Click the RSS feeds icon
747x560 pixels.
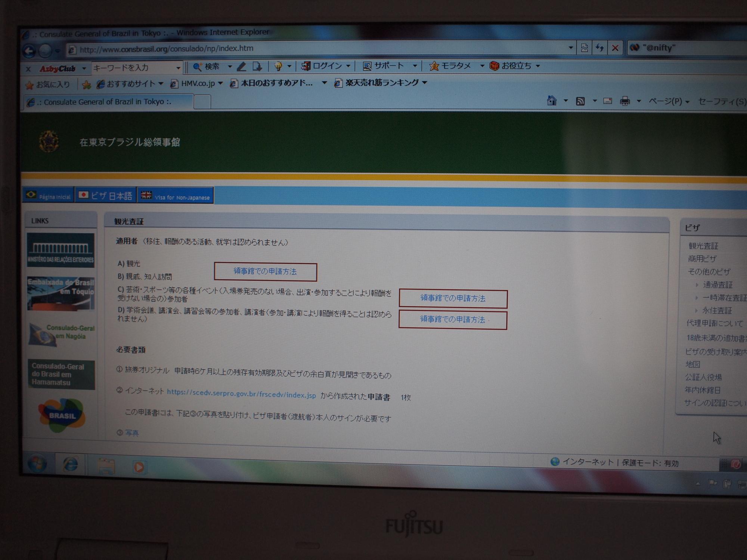click(580, 101)
